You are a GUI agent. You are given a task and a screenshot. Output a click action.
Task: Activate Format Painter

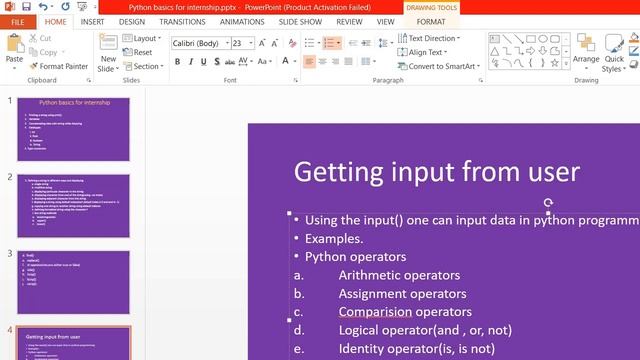[x=59, y=66]
